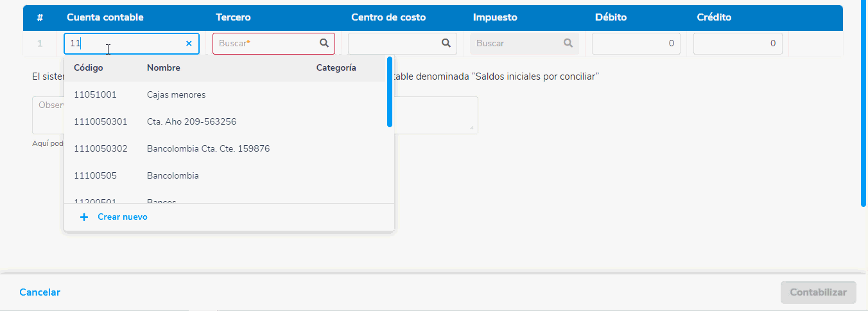
Task: Click the plus icon beside Crear nuevo
Action: [84, 217]
